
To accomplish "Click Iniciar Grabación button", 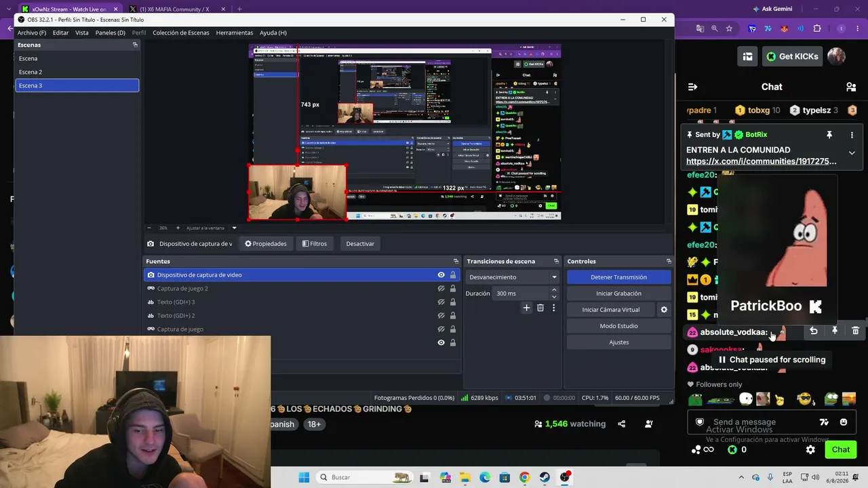I will point(618,293).
